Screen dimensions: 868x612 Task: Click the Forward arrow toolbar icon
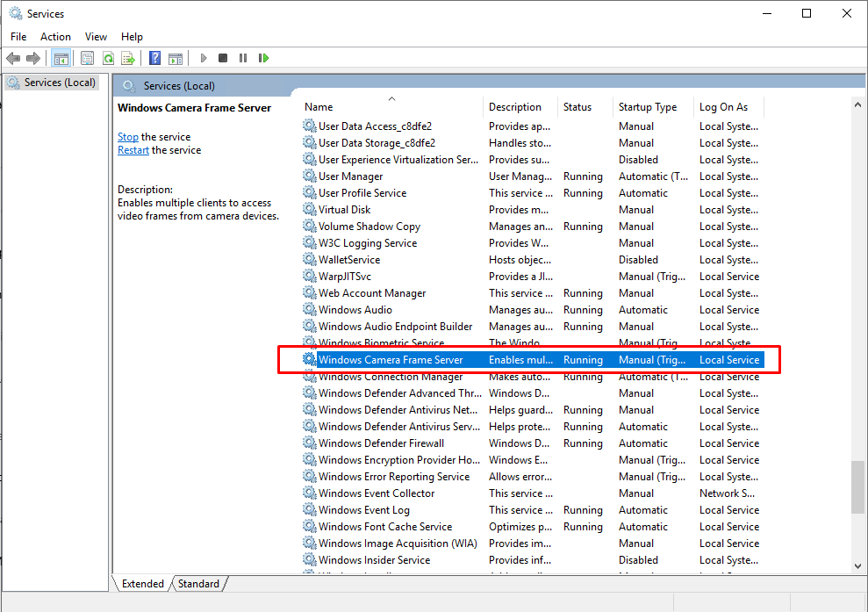click(33, 58)
